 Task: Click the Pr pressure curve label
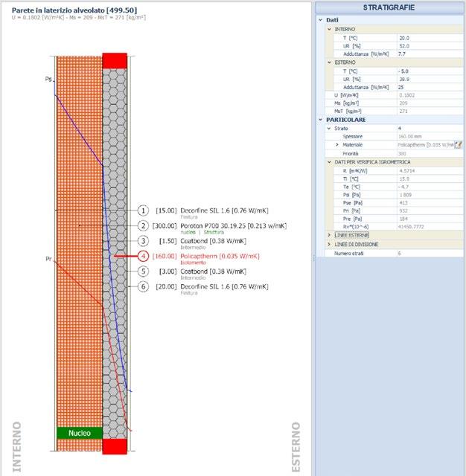tap(48, 259)
